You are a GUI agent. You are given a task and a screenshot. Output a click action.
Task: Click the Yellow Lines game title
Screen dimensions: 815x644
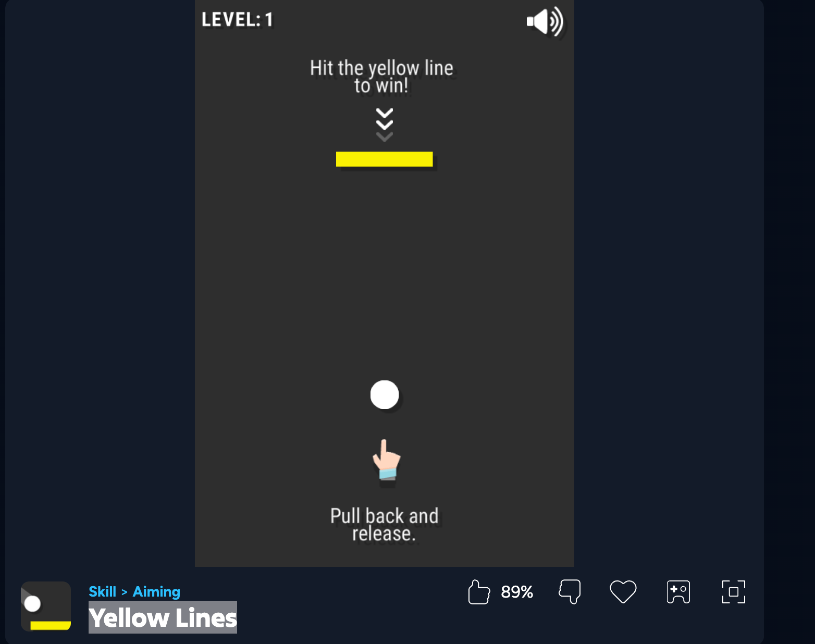click(x=163, y=618)
